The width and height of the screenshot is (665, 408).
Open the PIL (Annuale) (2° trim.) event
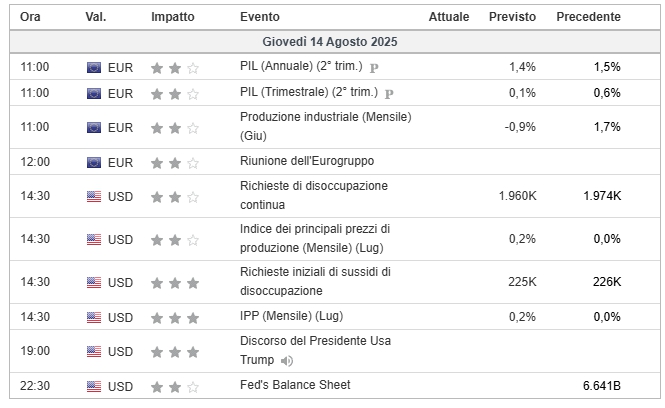(301, 67)
